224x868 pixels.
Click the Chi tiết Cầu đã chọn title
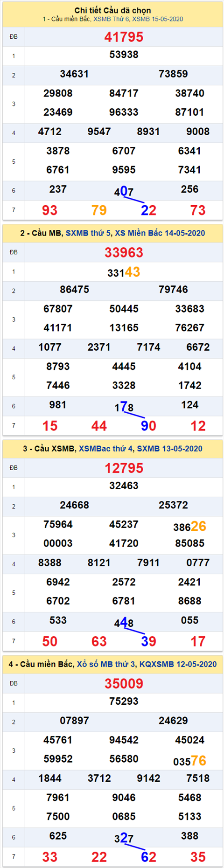tap(112, 10)
